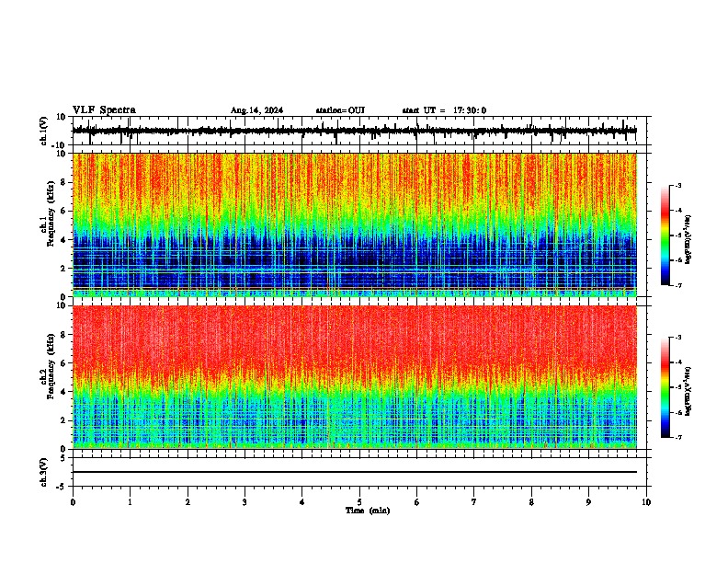Click the "-4" label on ch.1 color bar

pyautogui.click(x=678, y=211)
